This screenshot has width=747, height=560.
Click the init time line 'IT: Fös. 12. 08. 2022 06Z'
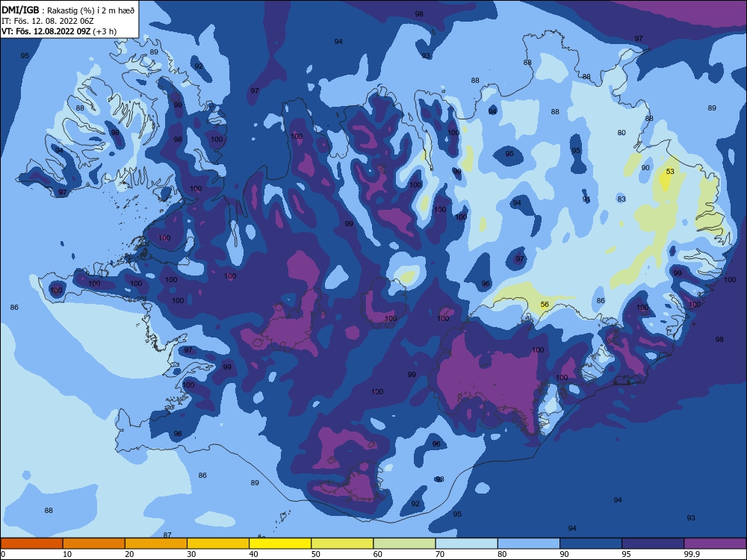48,21
